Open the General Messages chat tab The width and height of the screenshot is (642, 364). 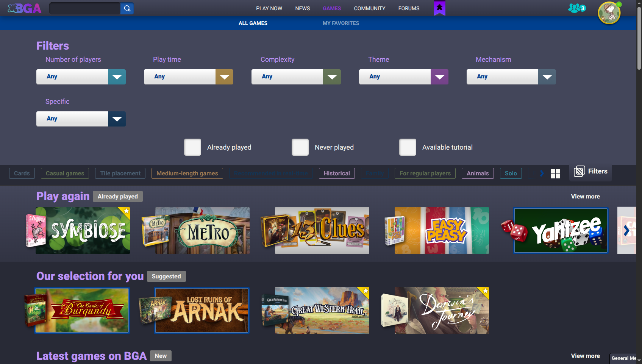pyautogui.click(x=623, y=358)
